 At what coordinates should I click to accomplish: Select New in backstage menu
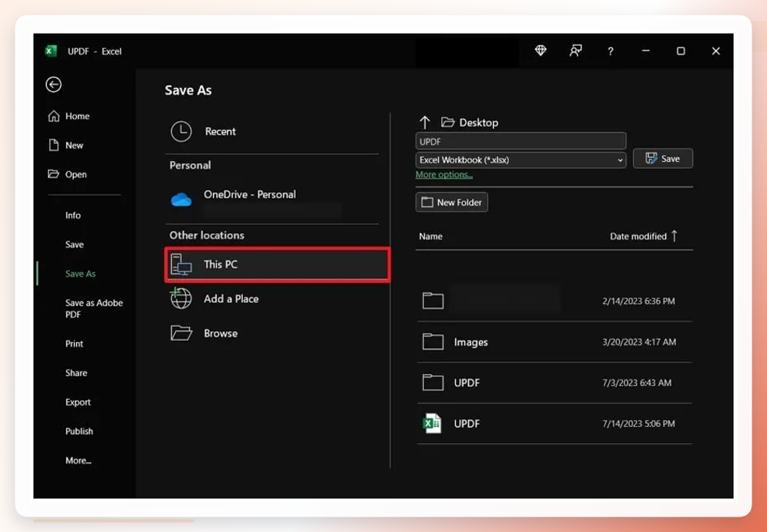click(x=75, y=145)
